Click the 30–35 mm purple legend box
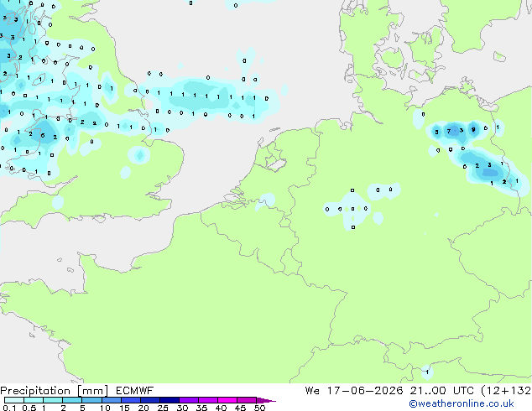 (189, 400)
